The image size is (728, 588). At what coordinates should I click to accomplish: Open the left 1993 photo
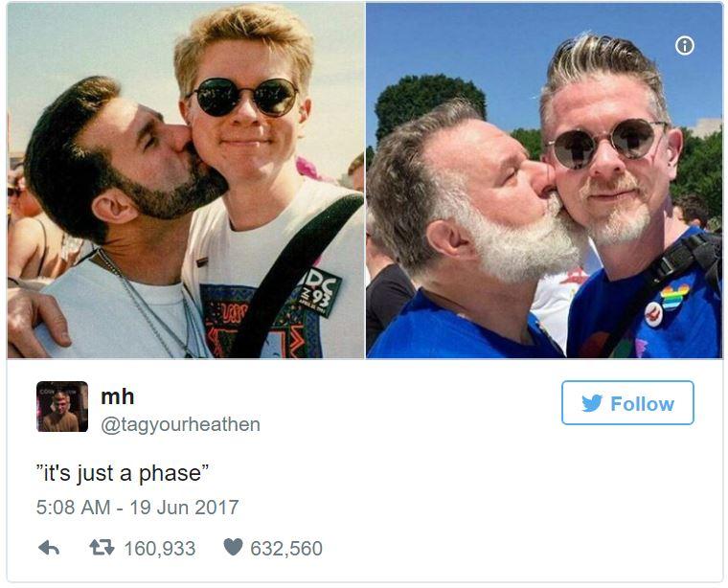pyautogui.click(x=186, y=181)
